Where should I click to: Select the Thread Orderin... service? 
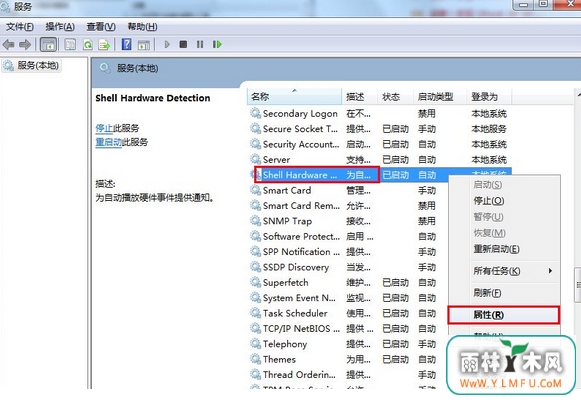pos(299,375)
